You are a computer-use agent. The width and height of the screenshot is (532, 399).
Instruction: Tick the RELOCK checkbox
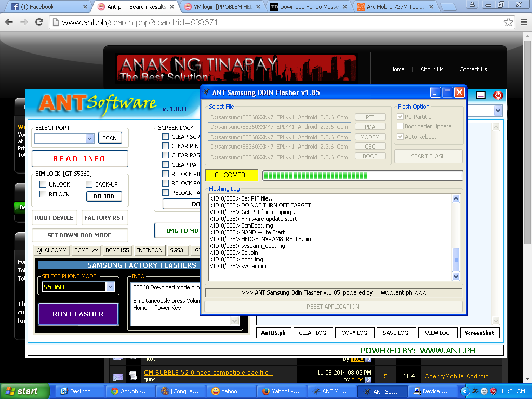43,194
